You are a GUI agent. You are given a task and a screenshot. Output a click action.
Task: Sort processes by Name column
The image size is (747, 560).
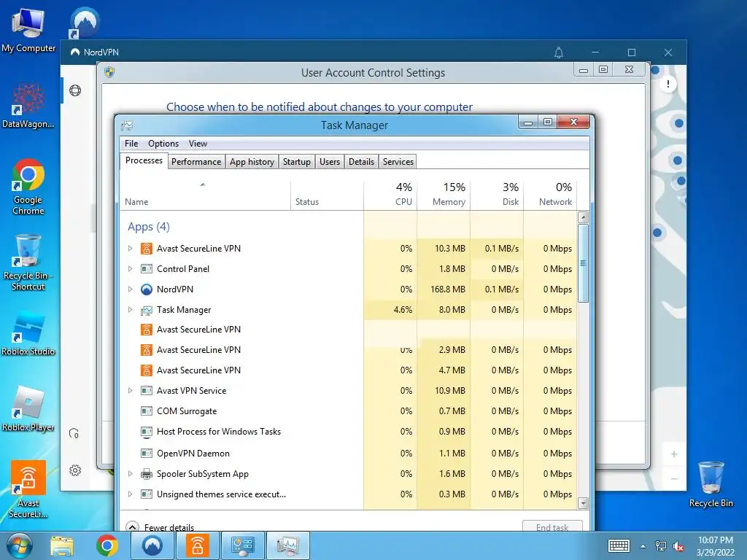click(205, 195)
